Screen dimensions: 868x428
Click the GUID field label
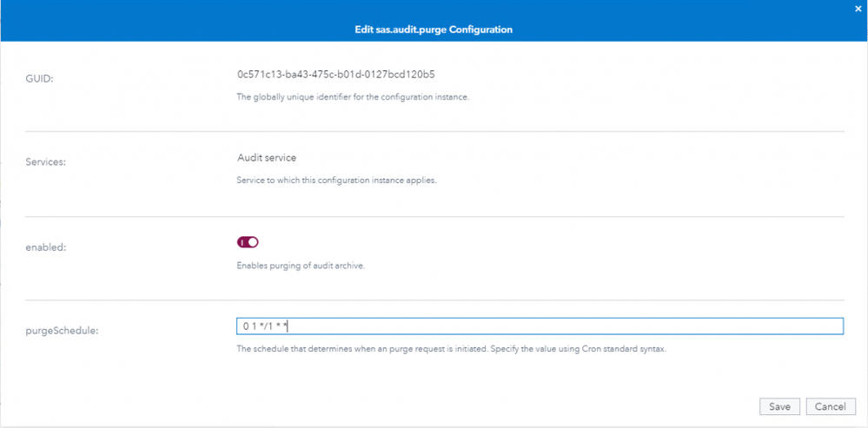click(40, 78)
